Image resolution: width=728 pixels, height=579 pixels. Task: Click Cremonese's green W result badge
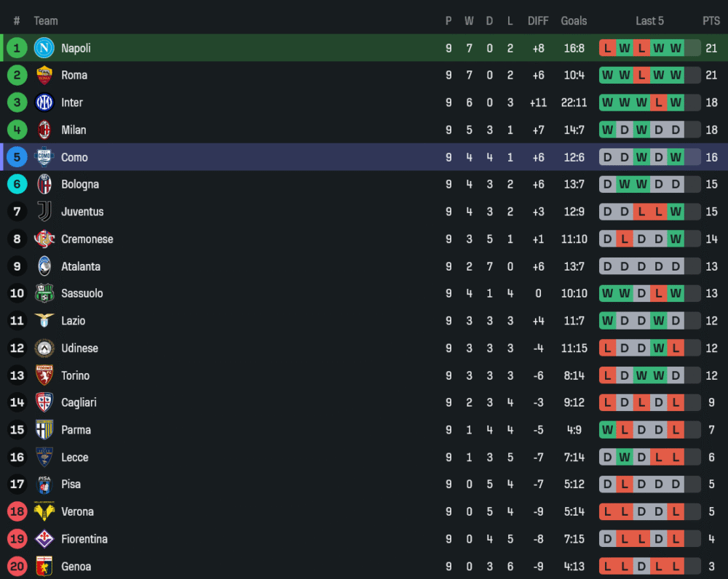[676, 239]
